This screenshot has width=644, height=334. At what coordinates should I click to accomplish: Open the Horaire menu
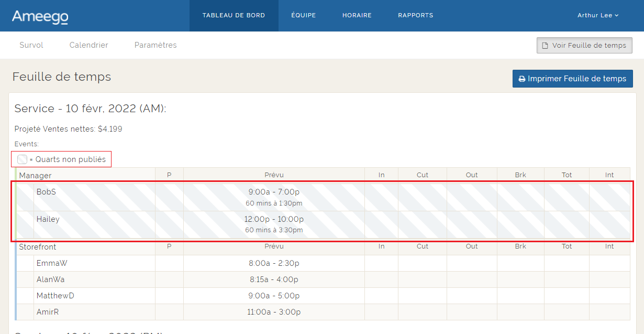[x=357, y=15]
